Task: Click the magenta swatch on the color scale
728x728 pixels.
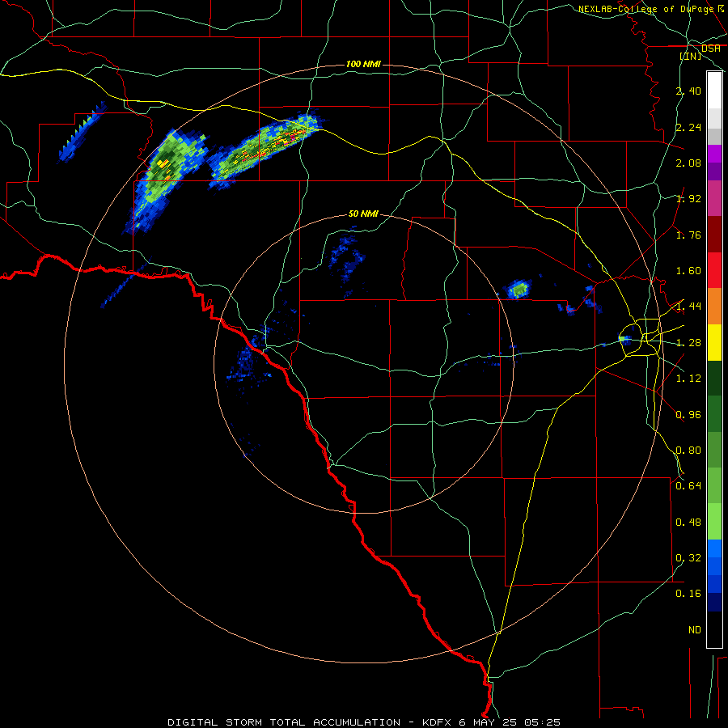Action: [714, 198]
